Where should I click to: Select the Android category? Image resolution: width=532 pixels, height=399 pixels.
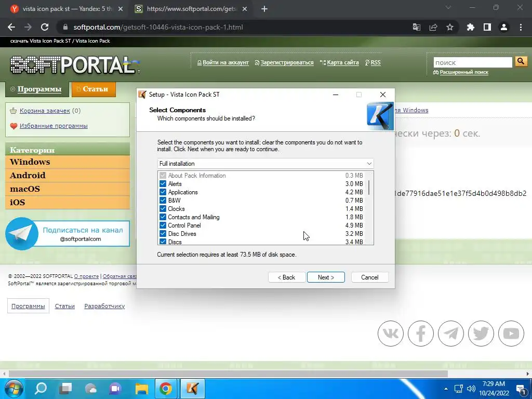pos(68,176)
